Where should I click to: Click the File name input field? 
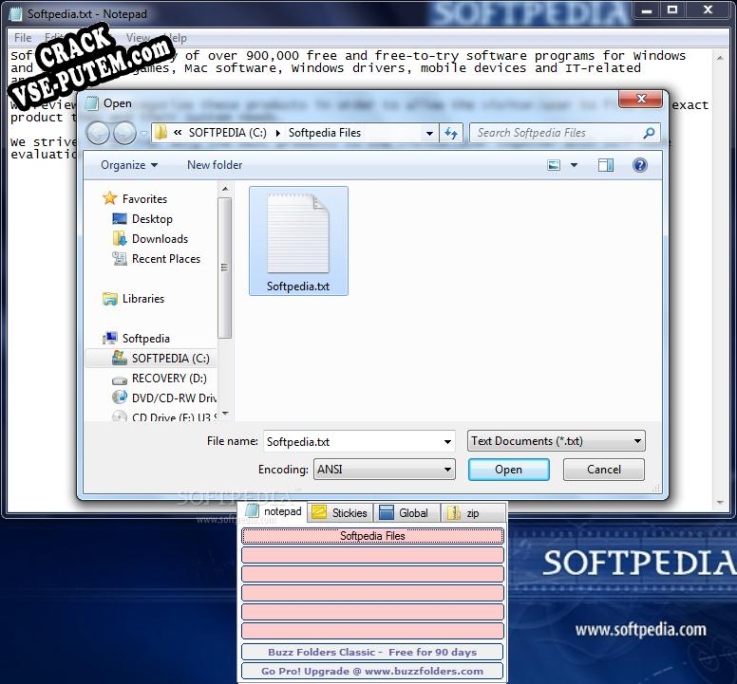click(x=350, y=441)
